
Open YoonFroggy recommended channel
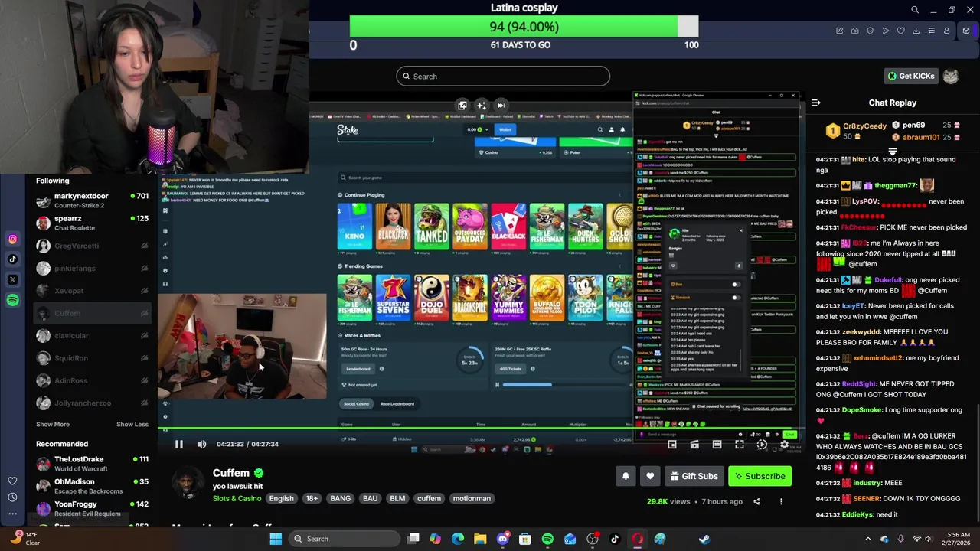[93, 508]
